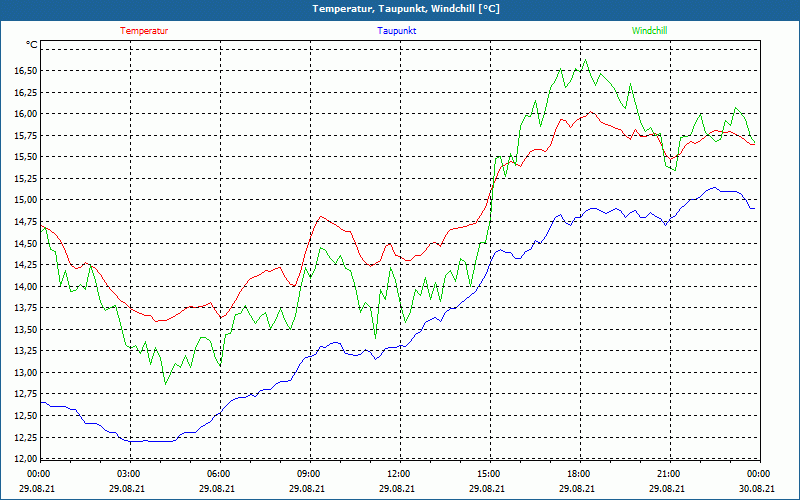The width and height of the screenshot is (800, 500).
Task: Click the '°C' unit label on the y-axis
Action: 32,45
